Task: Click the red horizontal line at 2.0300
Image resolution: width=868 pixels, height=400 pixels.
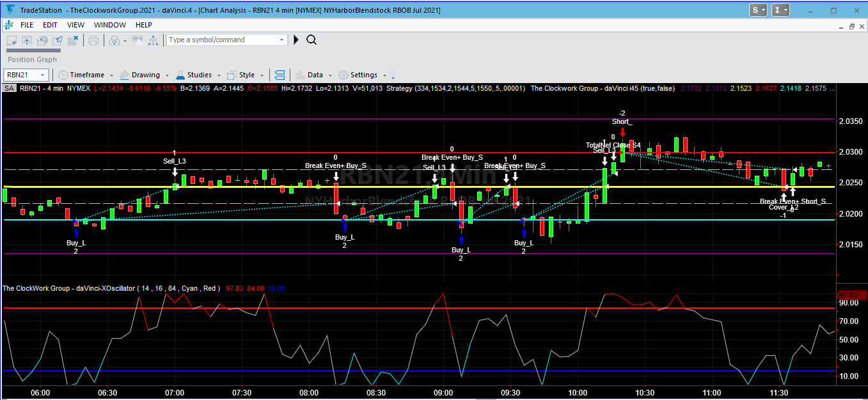Action: coord(419,152)
